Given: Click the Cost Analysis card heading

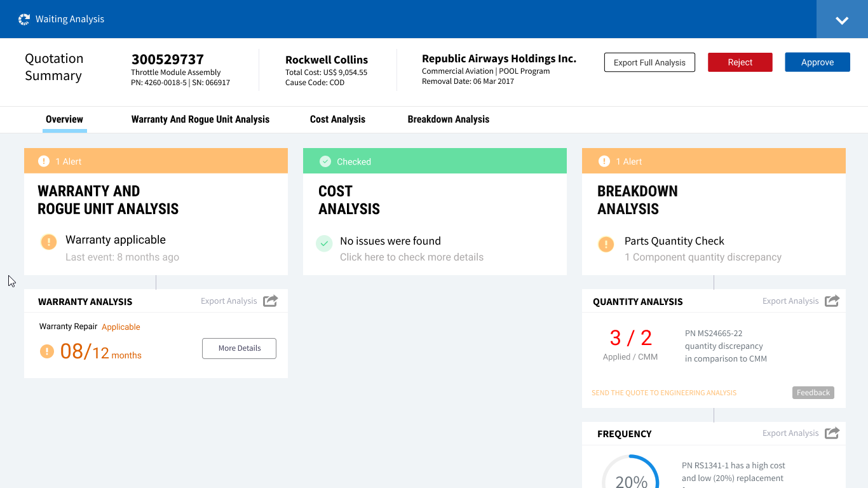Looking at the screenshot, I should coord(349,200).
